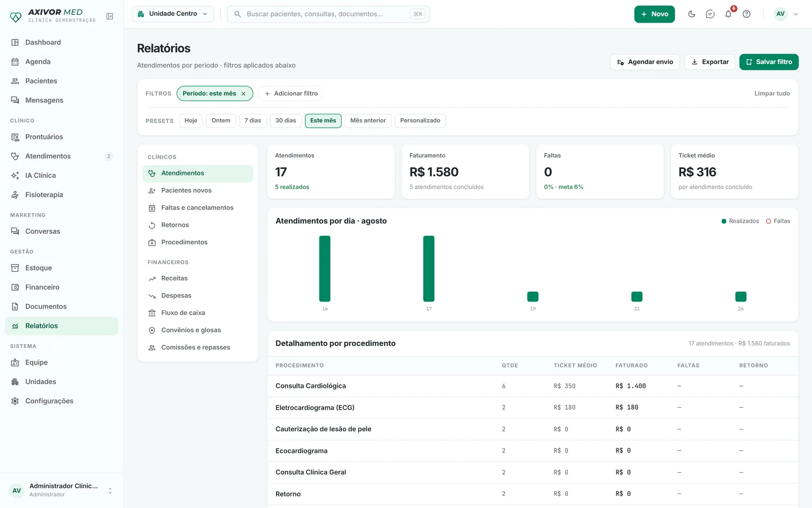Viewport: 812px width, 508px height.
Task: Expand Administrador Clínic... account switcher
Action: (61, 490)
